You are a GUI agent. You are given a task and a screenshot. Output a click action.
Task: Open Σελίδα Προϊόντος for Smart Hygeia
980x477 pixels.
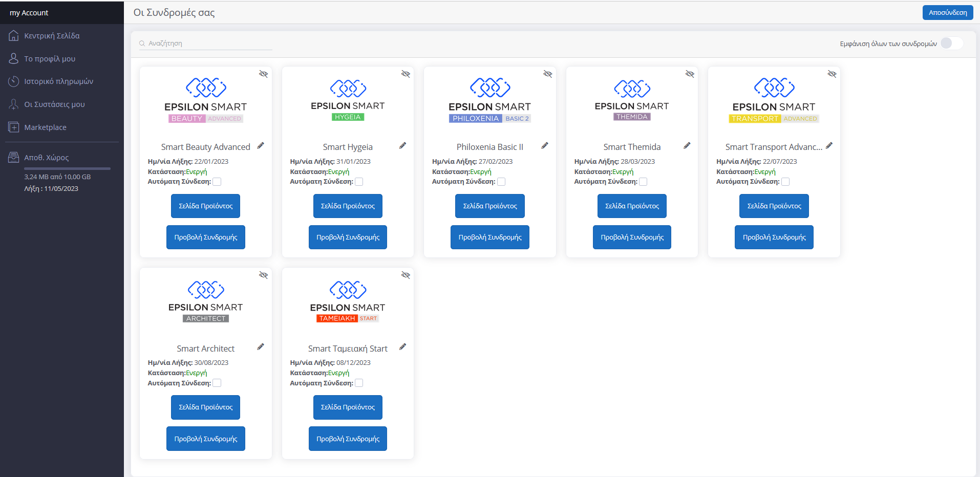(x=348, y=206)
